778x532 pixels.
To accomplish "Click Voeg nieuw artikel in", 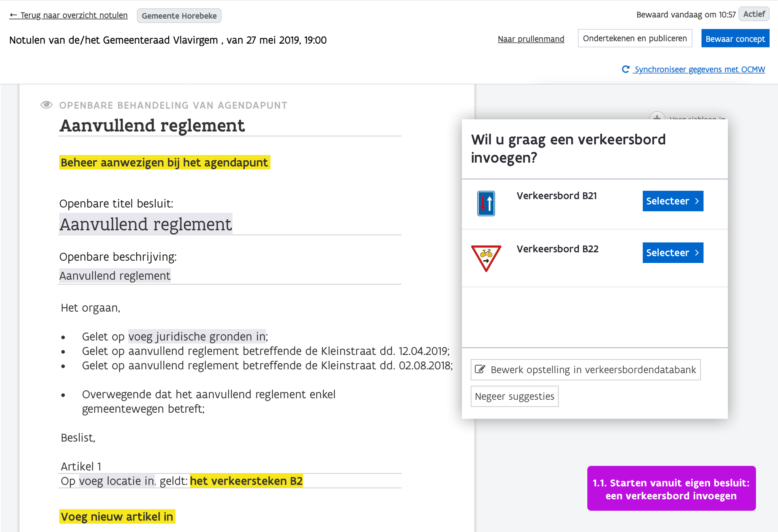I will click(x=117, y=516).
